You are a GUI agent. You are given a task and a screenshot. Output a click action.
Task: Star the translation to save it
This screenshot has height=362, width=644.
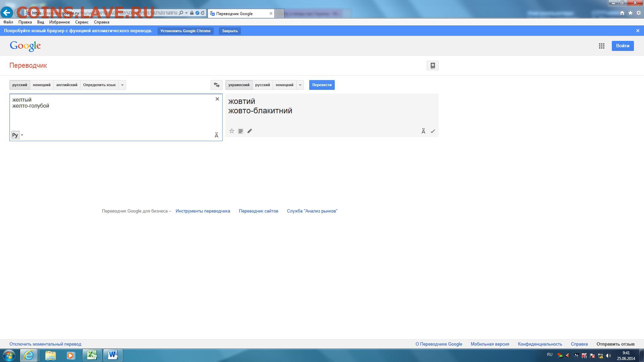[x=232, y=131]
